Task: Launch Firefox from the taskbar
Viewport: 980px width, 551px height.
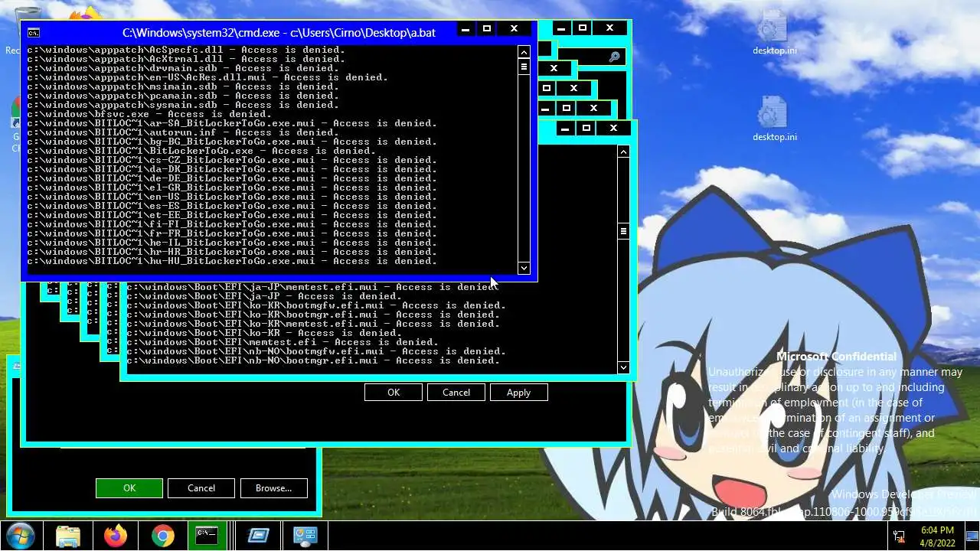Action: (x=116, y=536)
